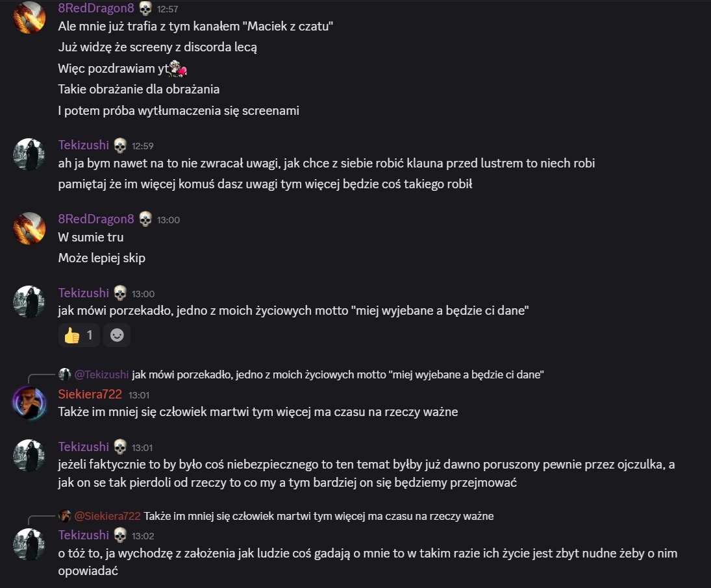Click the rose emoji after "pozdrawiam yt"
711x588 pixels.
click(x=179, y=69)
